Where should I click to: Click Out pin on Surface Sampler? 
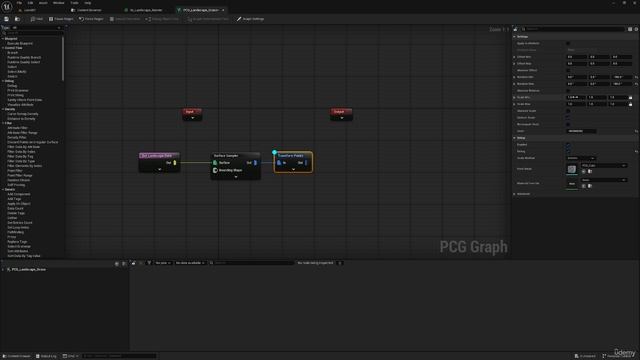pos(256,163)
